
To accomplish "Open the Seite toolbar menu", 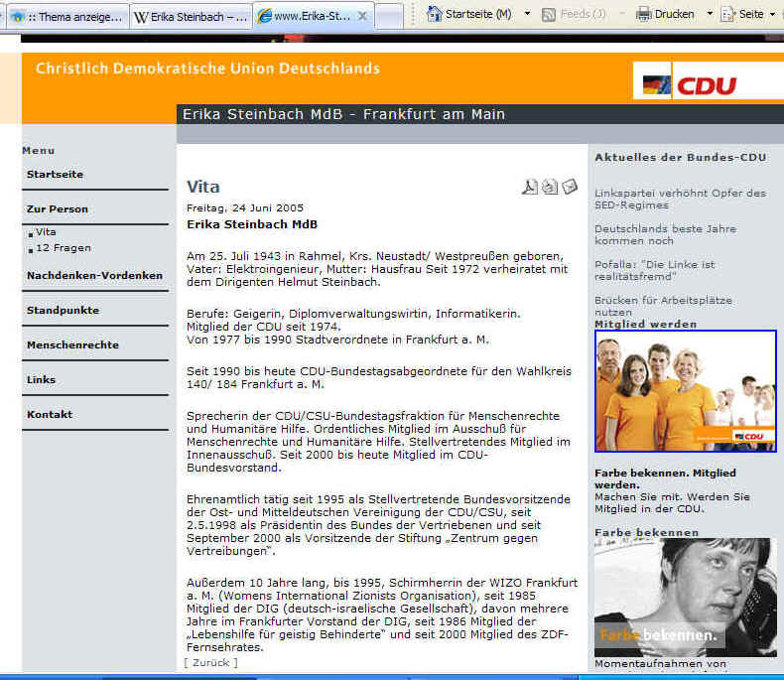I will 744,14.
